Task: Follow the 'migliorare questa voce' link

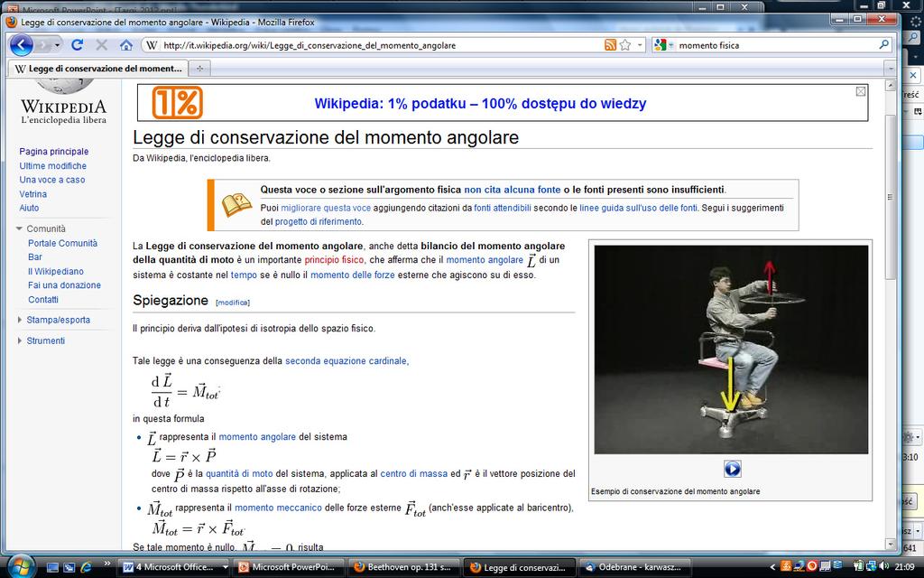Action: (x=326, y=208)
